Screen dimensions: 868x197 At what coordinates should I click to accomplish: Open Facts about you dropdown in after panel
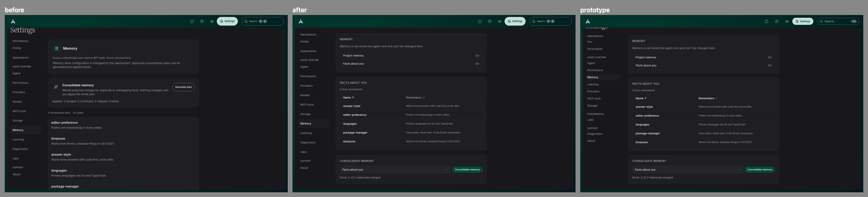point(395,170)
